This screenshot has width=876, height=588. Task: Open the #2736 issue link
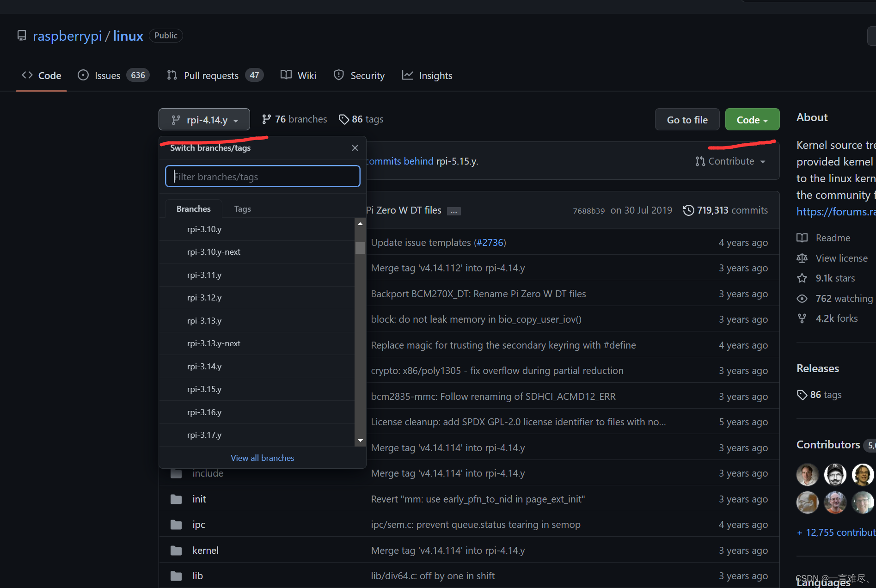click(x=490, y=243)
